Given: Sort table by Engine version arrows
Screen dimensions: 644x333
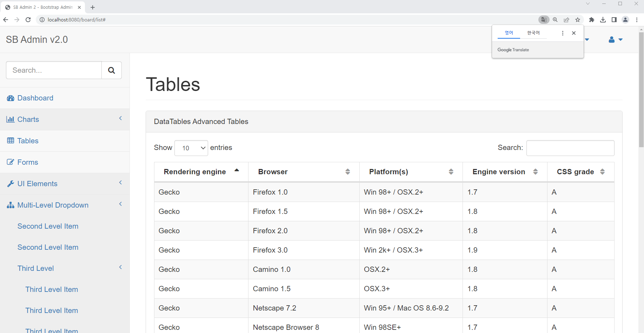Looking at the screenshot, I should point(536,172).
